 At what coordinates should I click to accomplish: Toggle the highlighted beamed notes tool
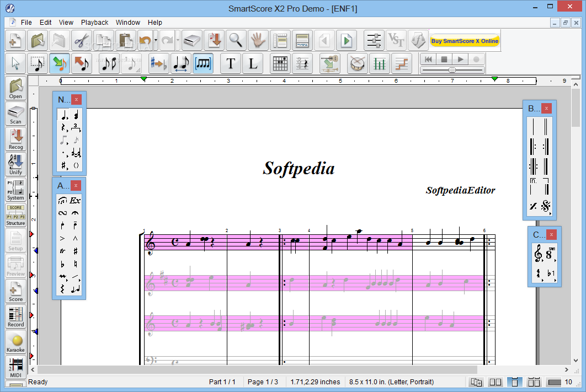(203, 63)
